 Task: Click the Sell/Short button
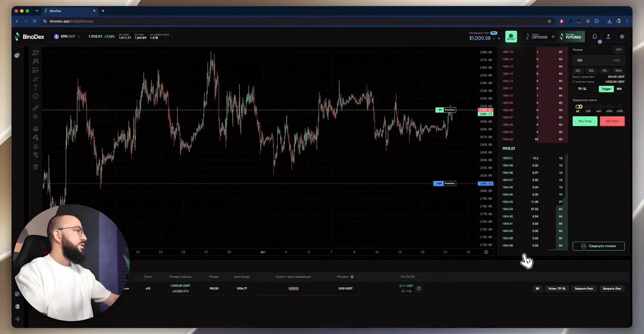click(x=612, y=121)
